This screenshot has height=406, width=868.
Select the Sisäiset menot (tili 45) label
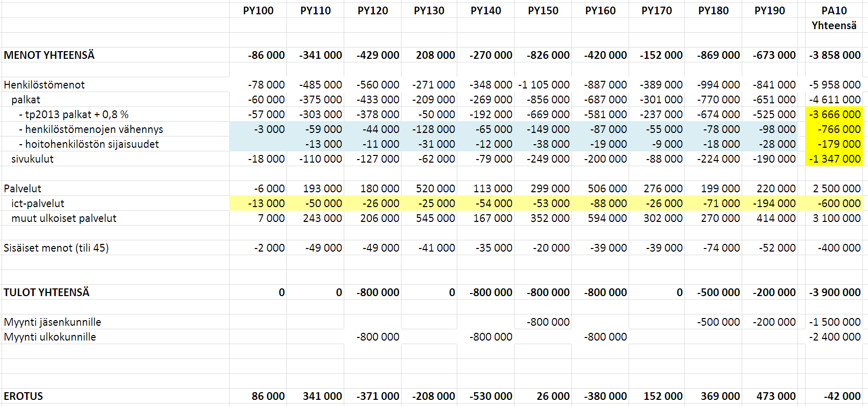[x=56, y=248]
